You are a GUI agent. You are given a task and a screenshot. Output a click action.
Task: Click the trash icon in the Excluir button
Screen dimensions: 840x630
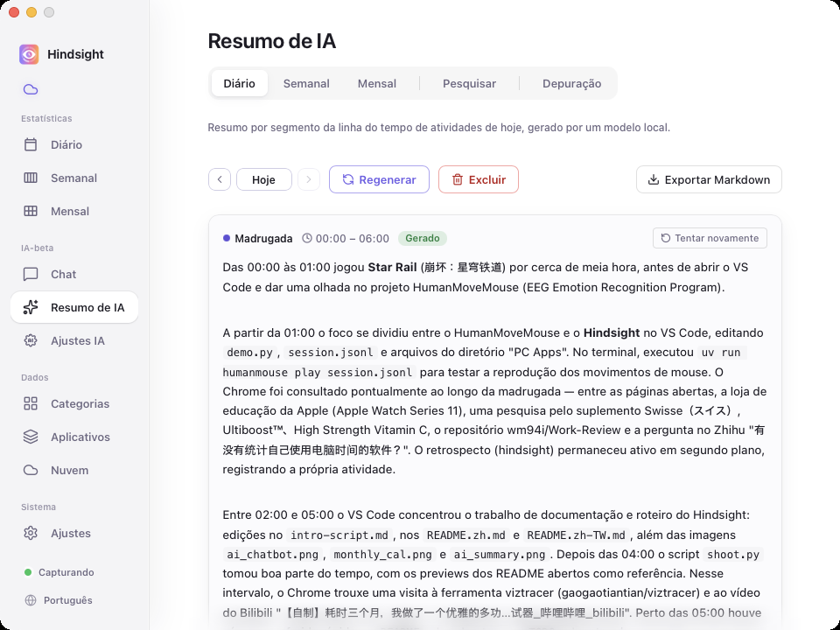pyautogui.click(x=458, y=179)
